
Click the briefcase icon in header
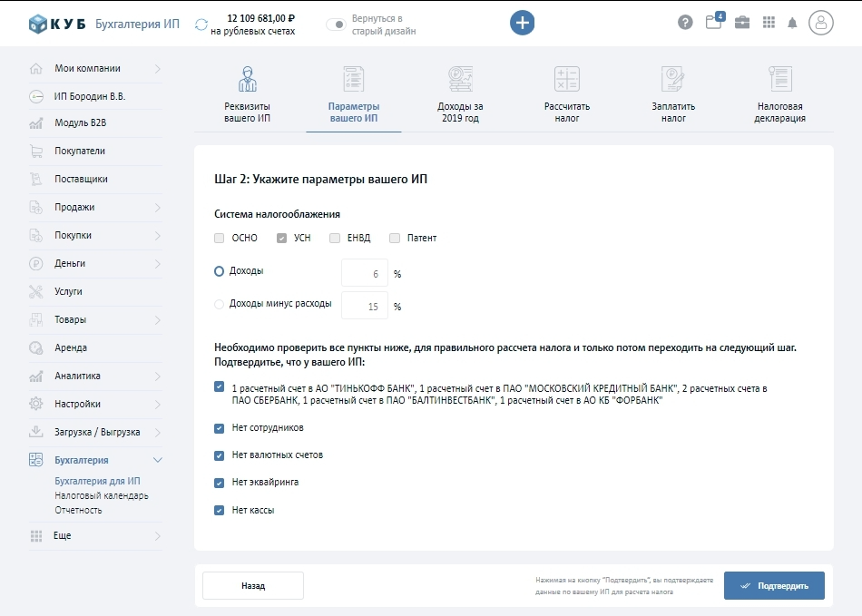pos(741,23)
